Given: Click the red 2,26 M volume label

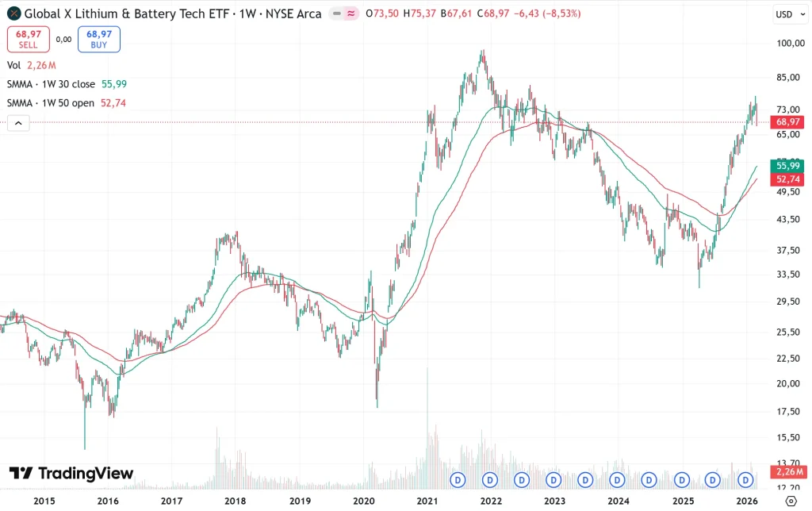Looking at the screenshot, I should (789, 471).
